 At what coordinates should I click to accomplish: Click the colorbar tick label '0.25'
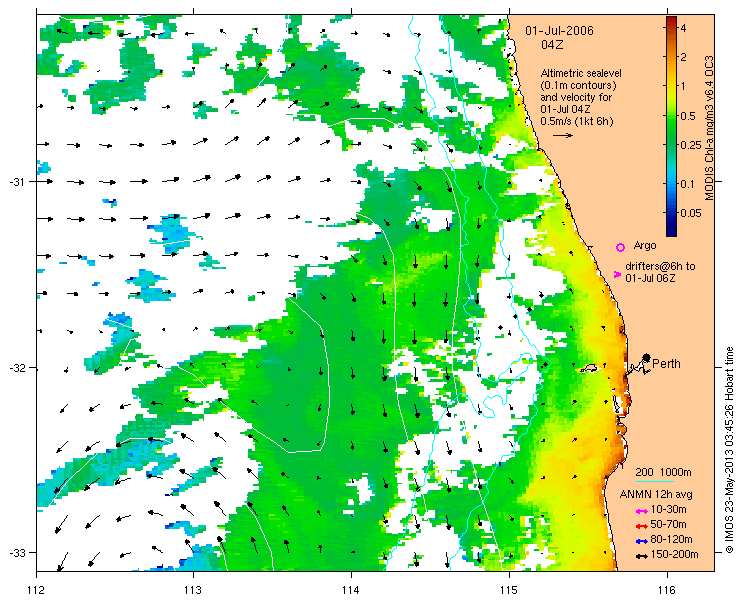(x=691, y=145)
